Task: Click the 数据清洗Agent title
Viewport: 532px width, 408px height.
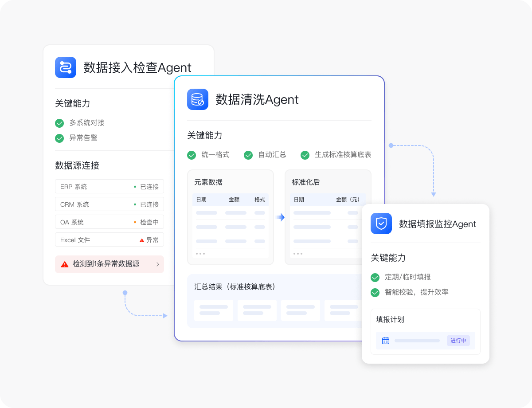Action: 257,99
